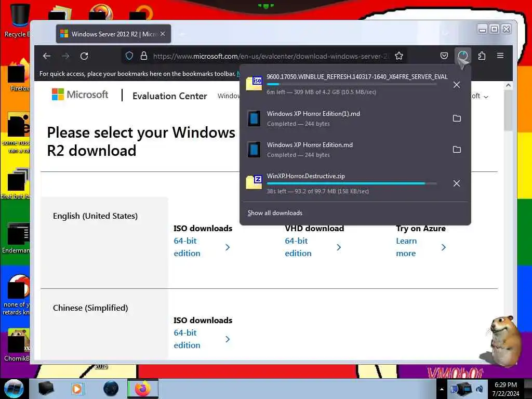Toggle the Downloads toolbar button
Viewport: 532px width, 399px height.
tap(463, 56)
